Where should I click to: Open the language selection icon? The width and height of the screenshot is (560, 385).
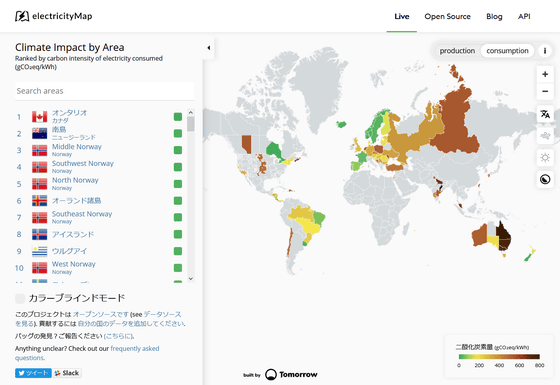(545, 114)
